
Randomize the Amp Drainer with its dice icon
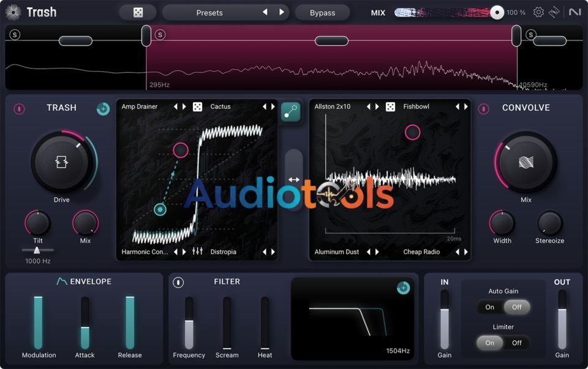point(197,107)
